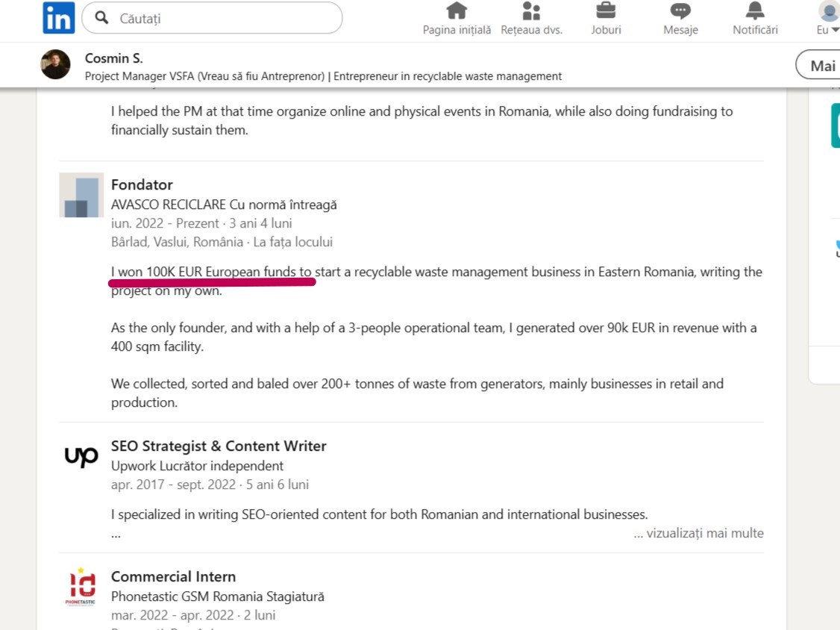The image size is (840, 630).
Task: Click the Upwork Lucrător independent line
Action: (x=197, y=466)
